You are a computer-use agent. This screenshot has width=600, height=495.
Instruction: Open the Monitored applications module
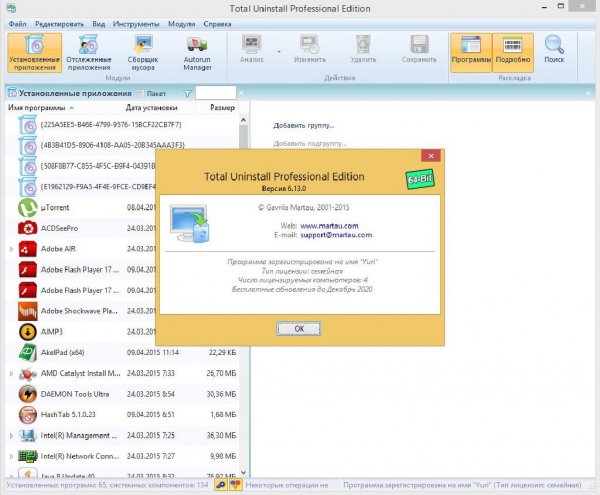pos(88,52)
